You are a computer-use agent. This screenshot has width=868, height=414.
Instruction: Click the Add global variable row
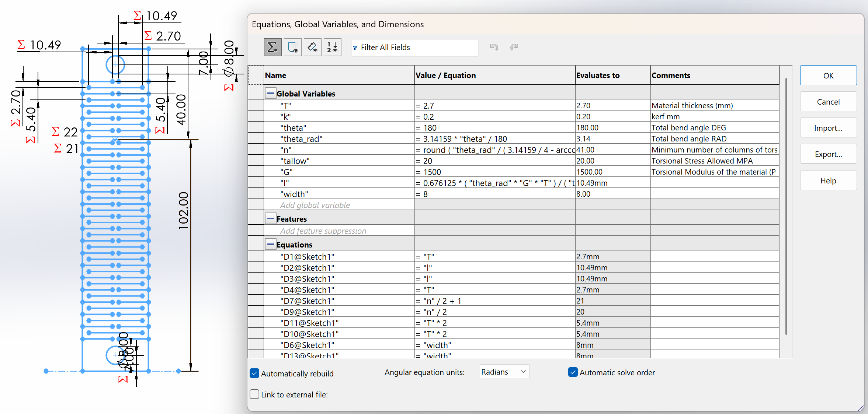pos(315,205)
